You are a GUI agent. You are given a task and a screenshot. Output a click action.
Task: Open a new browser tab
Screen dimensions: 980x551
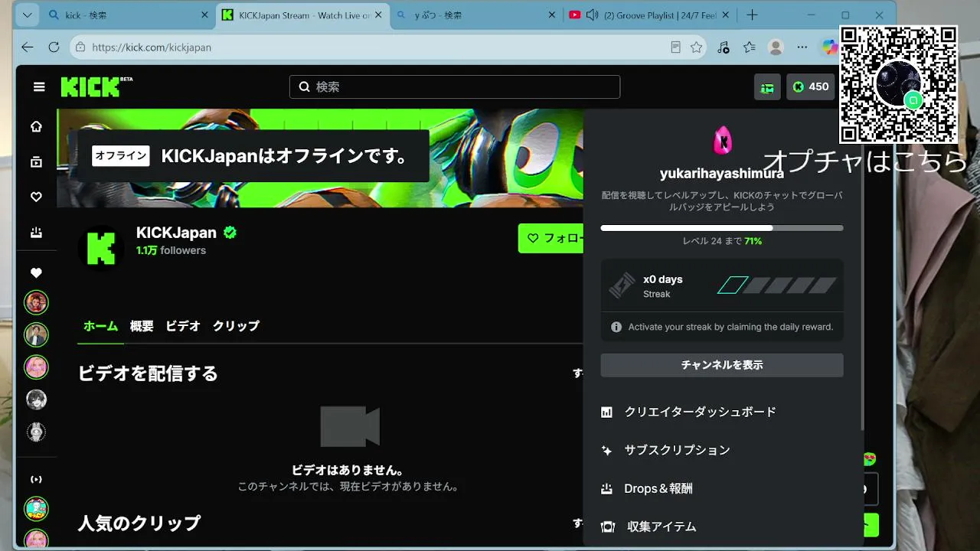(752, 15)
